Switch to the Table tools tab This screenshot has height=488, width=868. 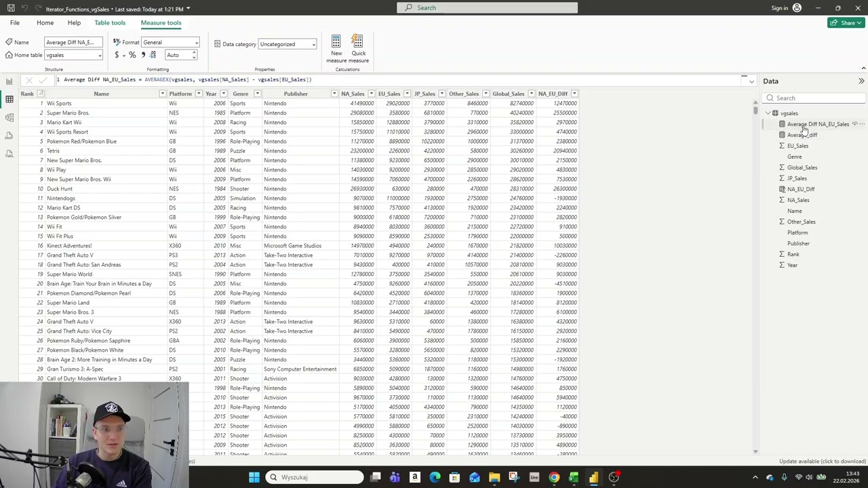(x=110, y=22)
